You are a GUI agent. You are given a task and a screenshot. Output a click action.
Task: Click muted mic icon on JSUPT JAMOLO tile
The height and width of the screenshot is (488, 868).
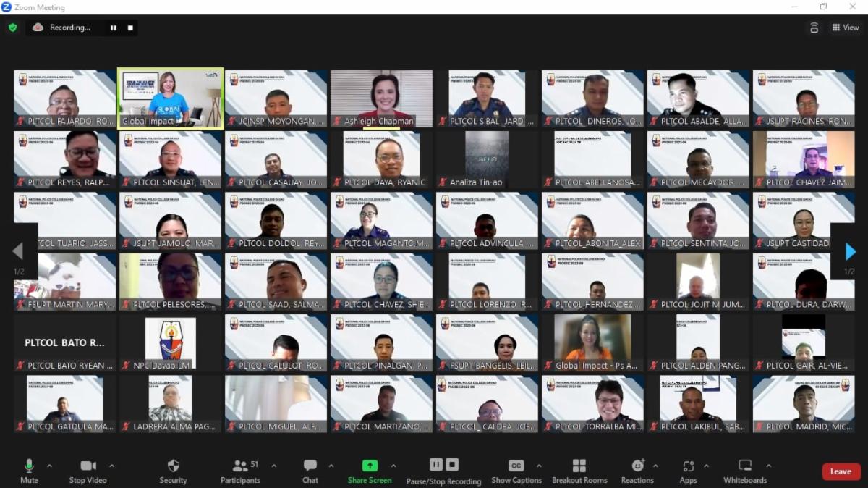[x=126, y=243]
